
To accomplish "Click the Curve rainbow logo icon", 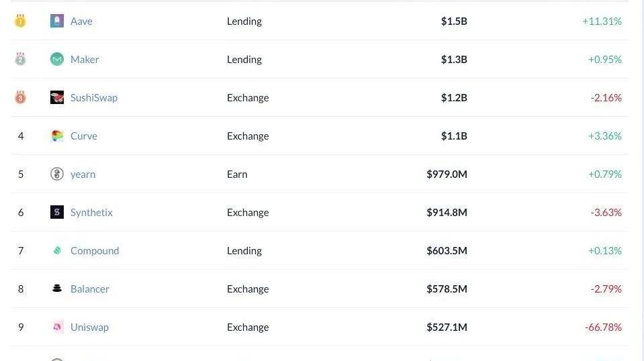I will pyautogui.click(x=57, y=136).
